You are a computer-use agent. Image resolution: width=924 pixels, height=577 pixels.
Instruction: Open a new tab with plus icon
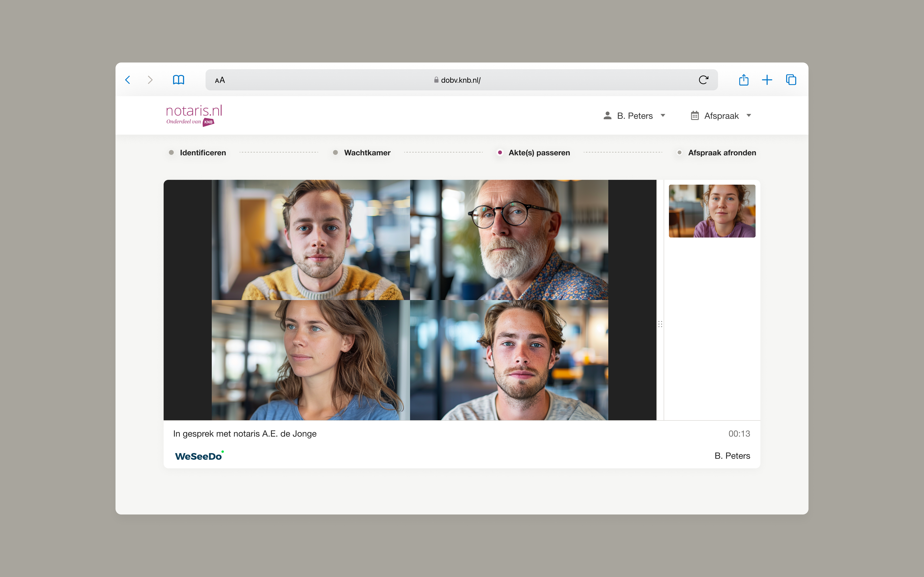pos(767,80)
